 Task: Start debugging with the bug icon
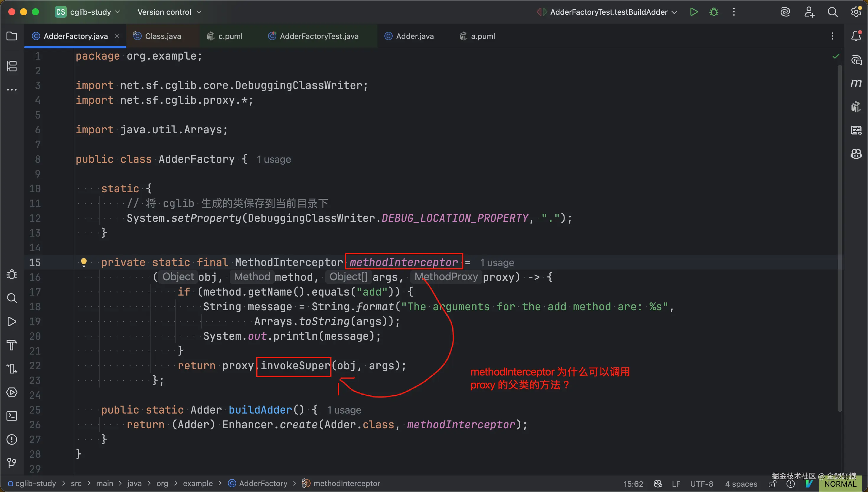click(714, 12)
